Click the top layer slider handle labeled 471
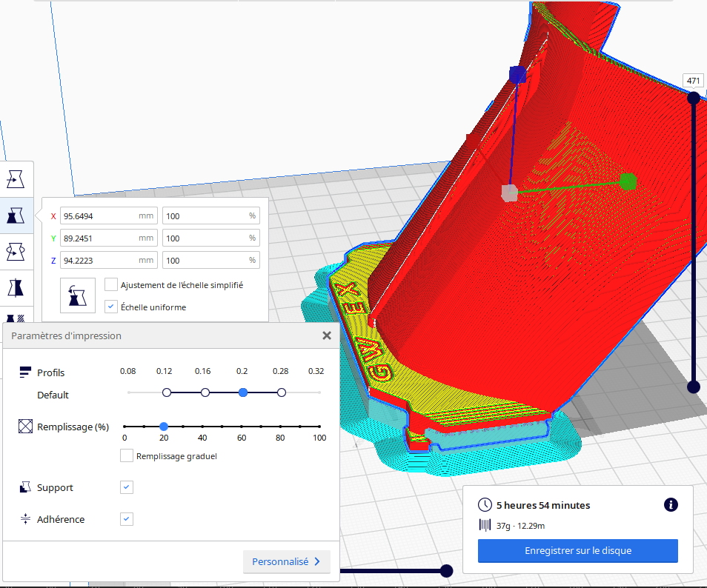The width and height of the screenshot is (707, 588). (694, 98)
